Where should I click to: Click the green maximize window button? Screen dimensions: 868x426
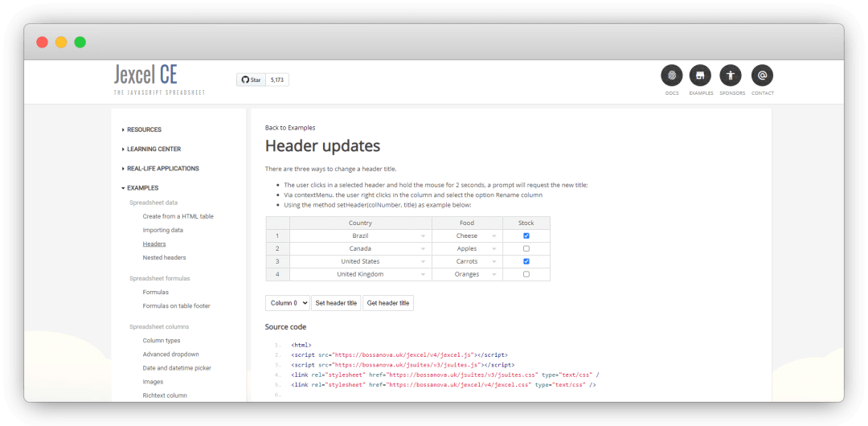click(80, 42)
